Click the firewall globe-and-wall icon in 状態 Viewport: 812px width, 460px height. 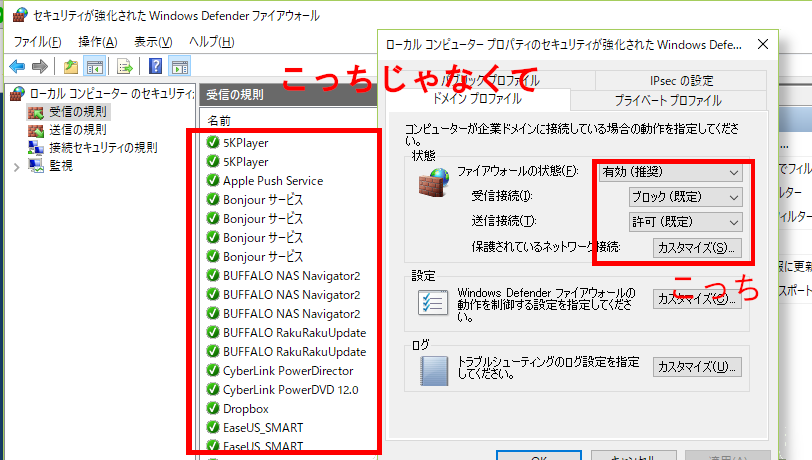(x=433, y=182)
